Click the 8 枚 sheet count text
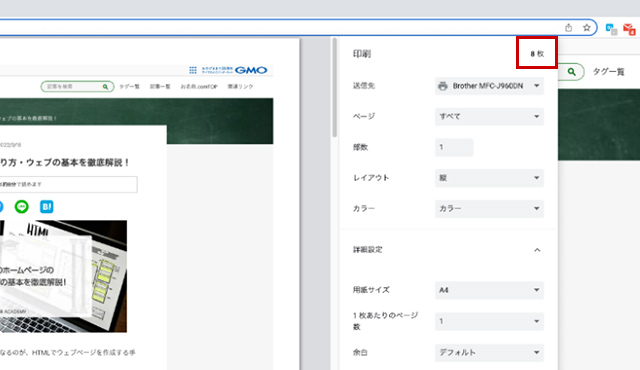Screen dimensions: 640x370 point(537,54)
